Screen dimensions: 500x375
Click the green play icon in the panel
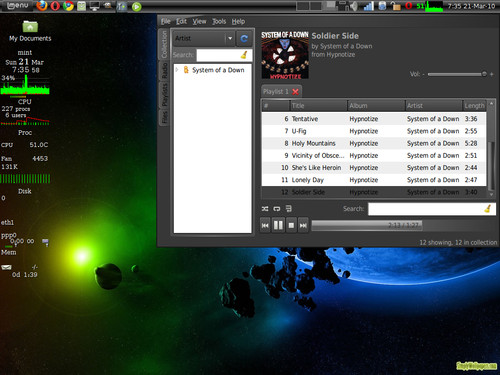(x=136, y=6)
